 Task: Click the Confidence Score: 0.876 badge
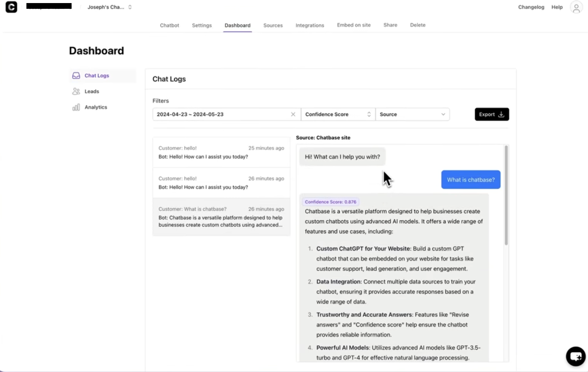click(330, 202)
